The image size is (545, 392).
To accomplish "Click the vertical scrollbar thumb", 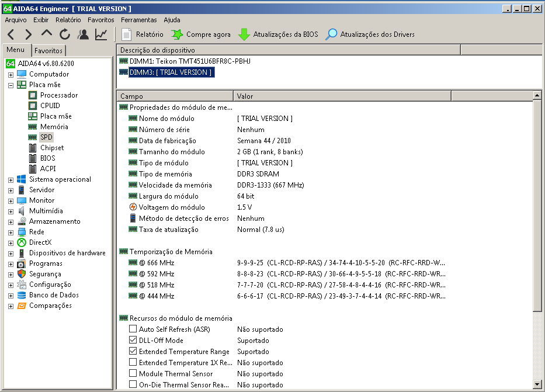I will (x=537, y=206).
